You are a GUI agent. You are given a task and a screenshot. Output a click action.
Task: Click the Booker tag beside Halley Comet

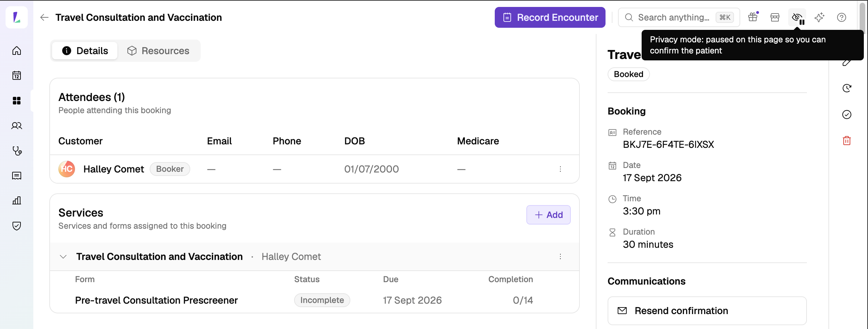170,169
